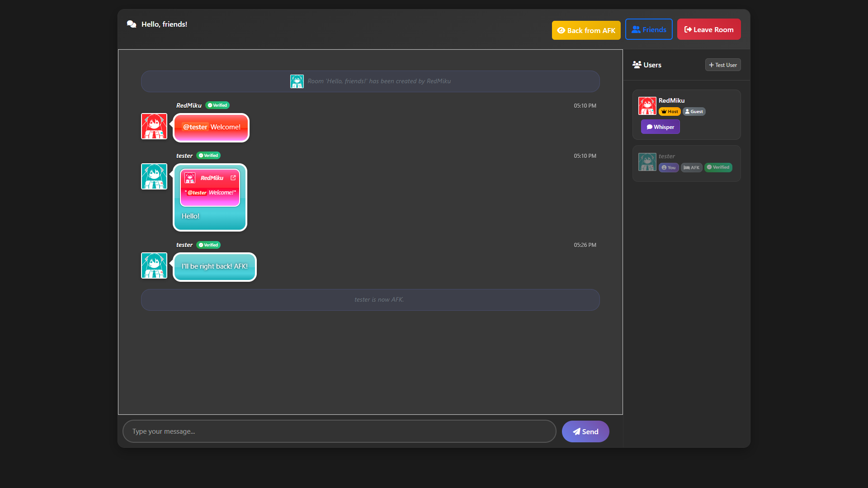Open the Friends panel
This screenshot has width=868, height=488.
[648, 29]
